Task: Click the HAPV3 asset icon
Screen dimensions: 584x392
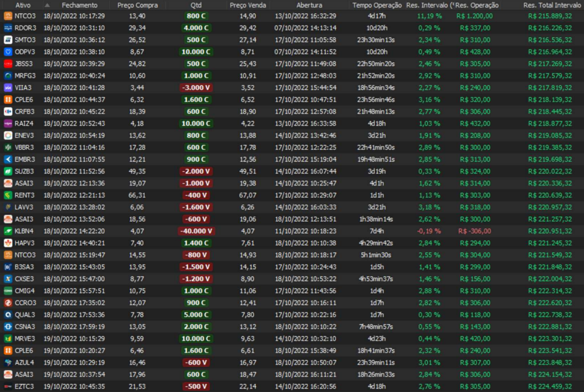Action: [8, 243]
